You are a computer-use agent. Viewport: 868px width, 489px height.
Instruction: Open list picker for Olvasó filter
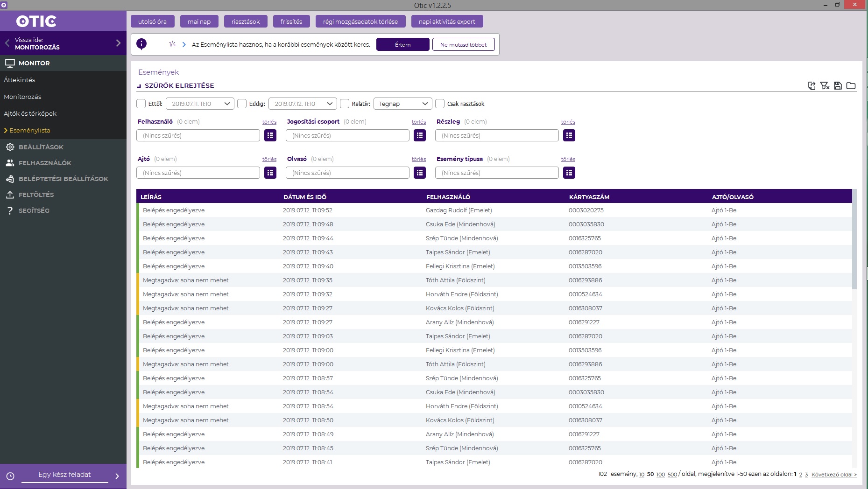(420, 173)
